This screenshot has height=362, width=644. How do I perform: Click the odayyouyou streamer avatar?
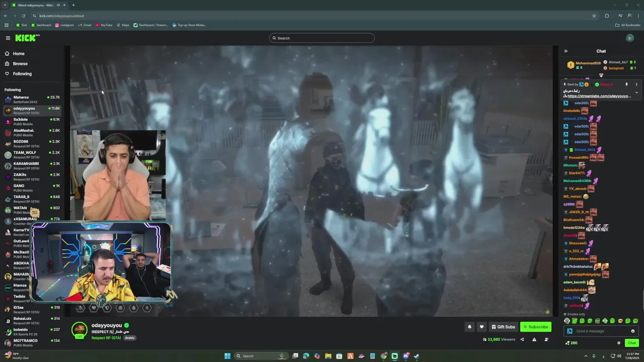click(79, 330)
